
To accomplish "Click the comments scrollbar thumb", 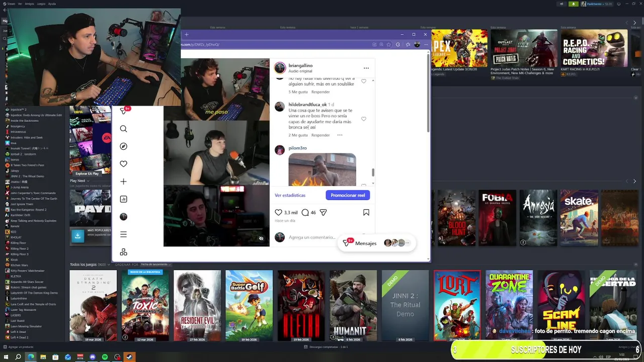I will coord(373,172).
